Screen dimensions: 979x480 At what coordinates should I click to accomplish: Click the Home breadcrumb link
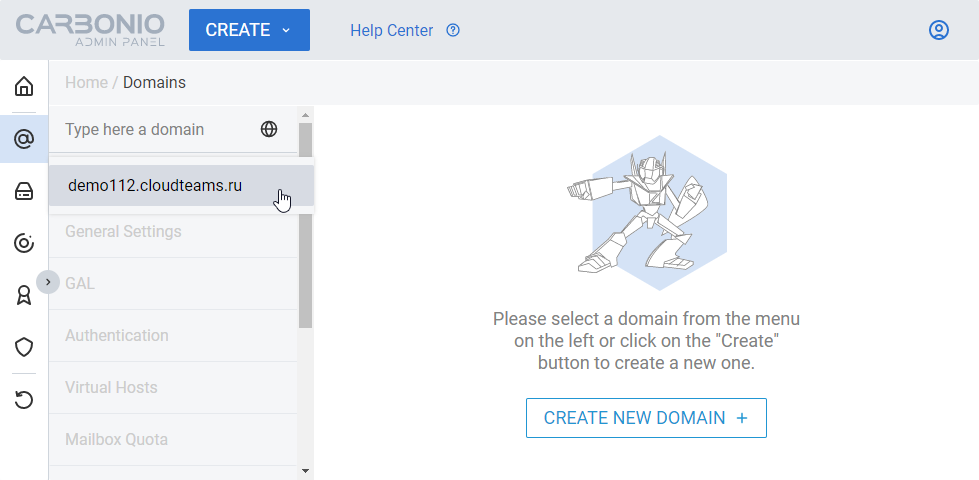tap(86, 82)
